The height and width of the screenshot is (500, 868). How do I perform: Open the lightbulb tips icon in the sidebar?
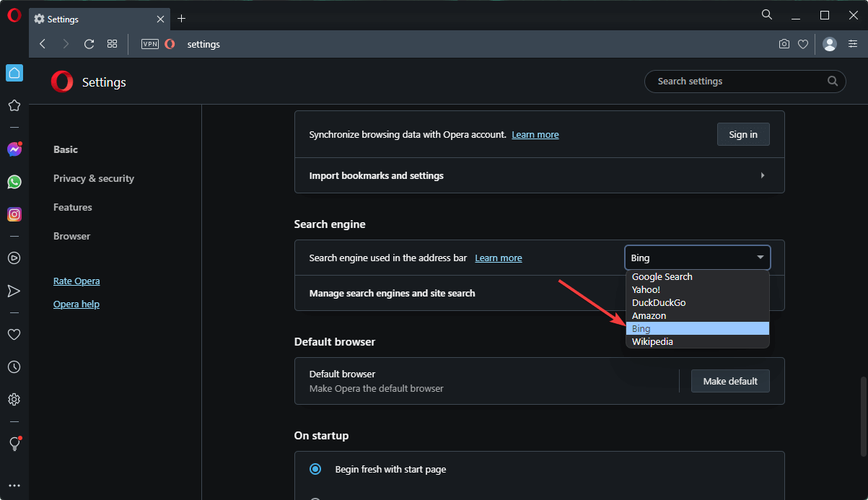point(14,444)
